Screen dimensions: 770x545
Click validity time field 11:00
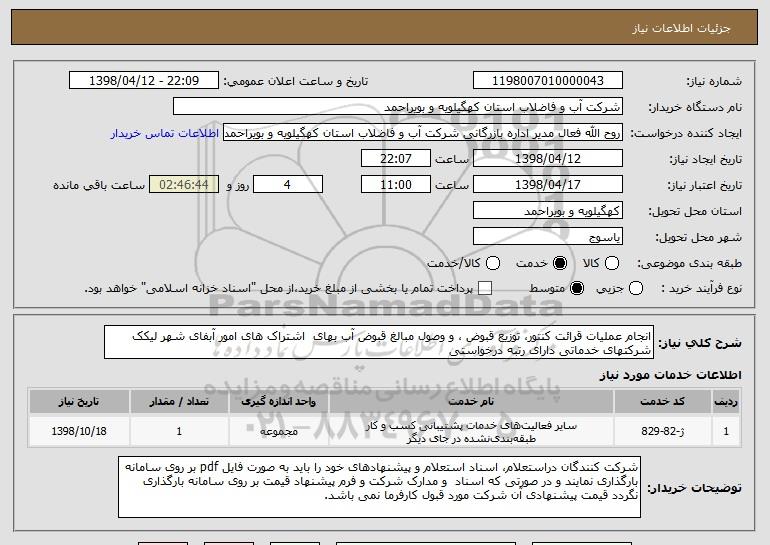point(396,185)
